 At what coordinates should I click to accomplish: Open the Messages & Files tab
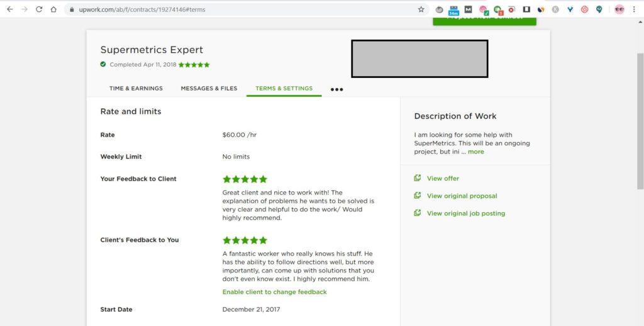[x=209, y=89]
